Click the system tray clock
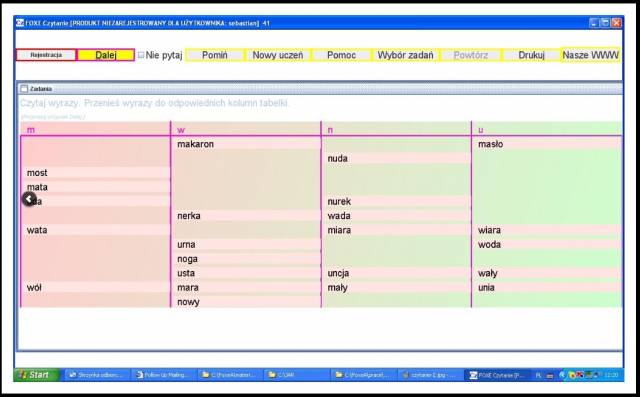Screen dimensions: 640x397 [x=611, y=375]
